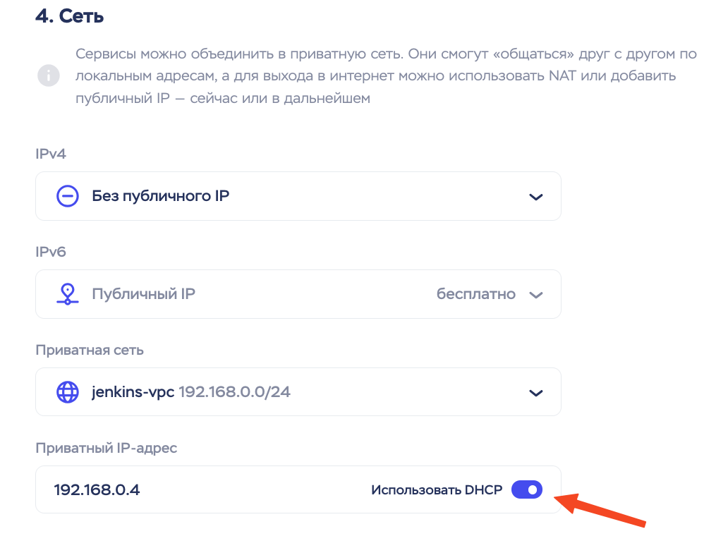The image size is (728, 560).
Task: Open the Без публичного IP selector
Action: point(161,196)
